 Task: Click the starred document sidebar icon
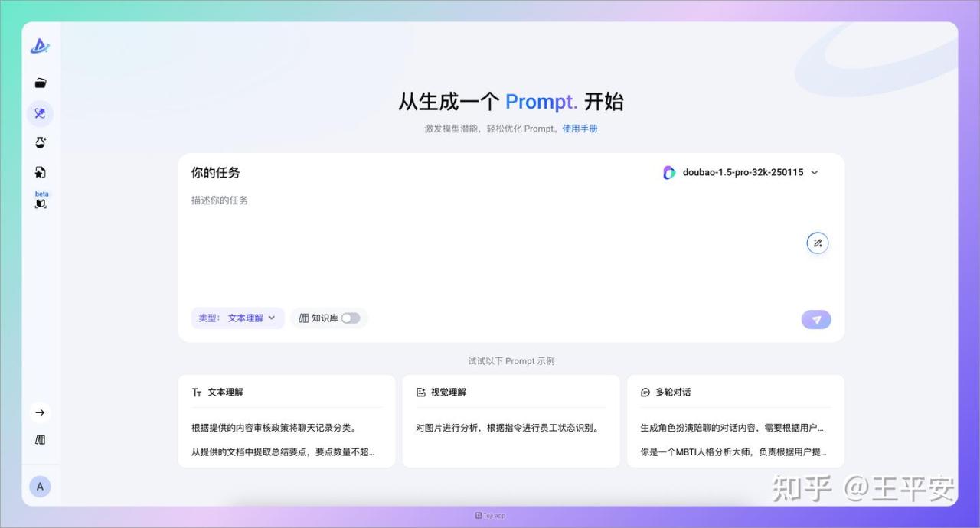click(41, 172)
